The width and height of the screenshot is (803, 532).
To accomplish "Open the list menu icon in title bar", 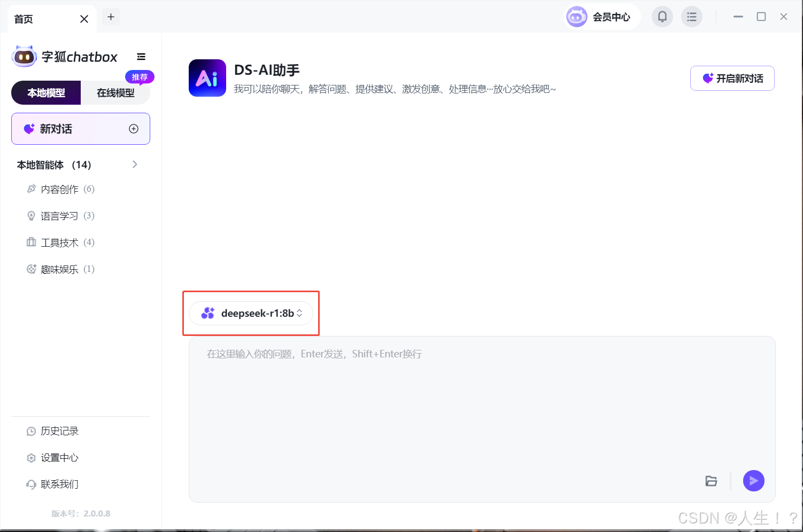I will pos(691,17).
